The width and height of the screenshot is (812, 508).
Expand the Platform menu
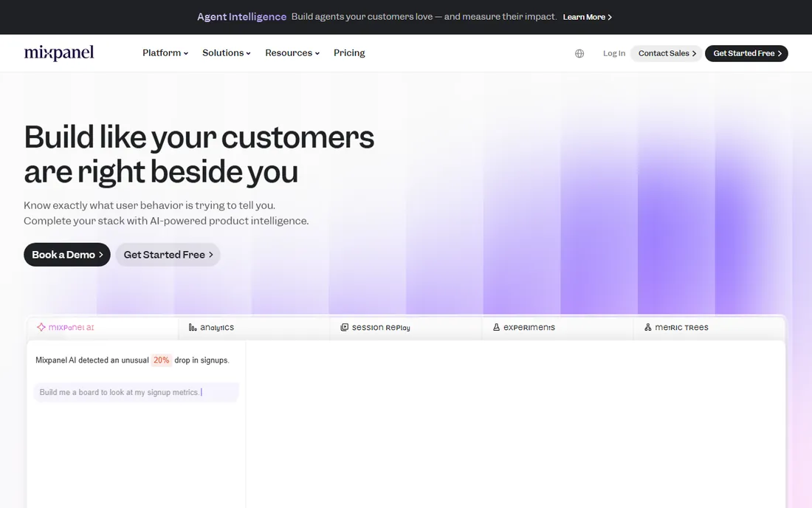[x=165, y=53]
